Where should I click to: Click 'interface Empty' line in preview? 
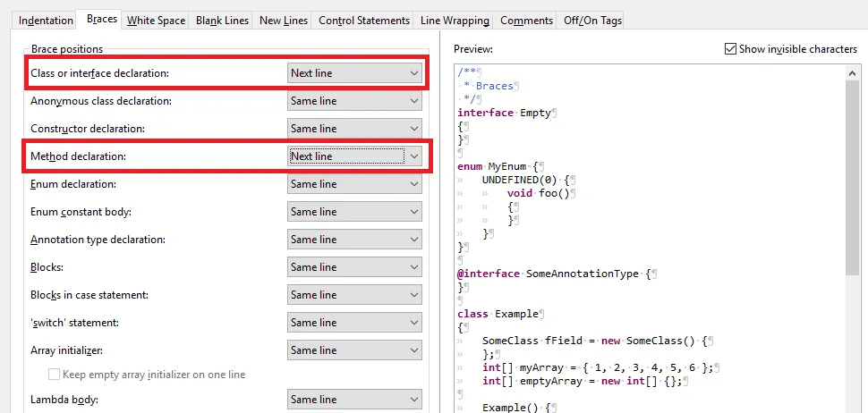pos(505,113)
